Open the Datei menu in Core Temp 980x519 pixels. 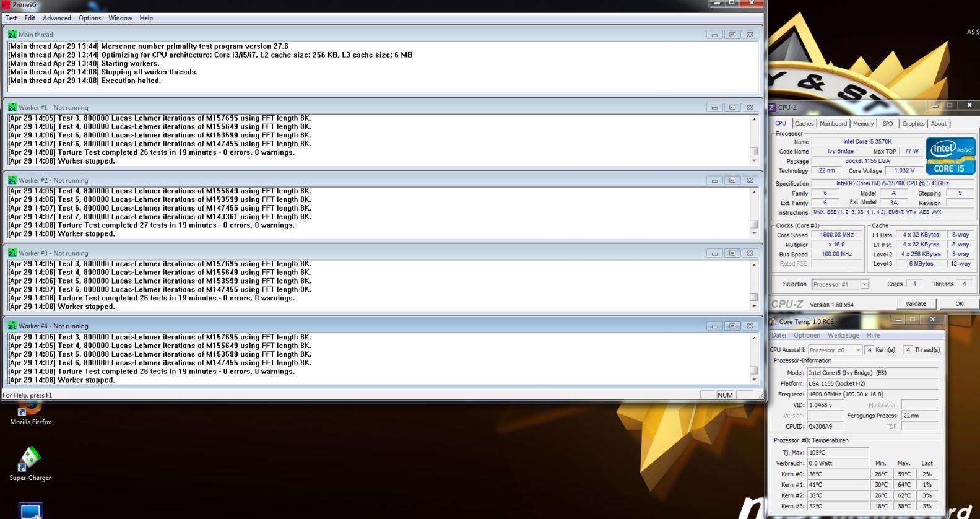[x=779, y=335]
